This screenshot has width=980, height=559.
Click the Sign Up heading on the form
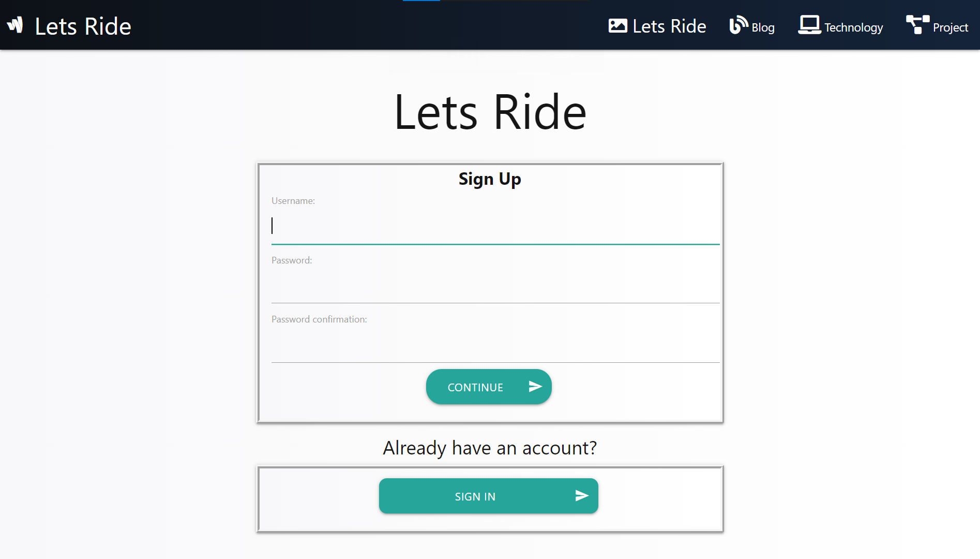pos(489,179)
